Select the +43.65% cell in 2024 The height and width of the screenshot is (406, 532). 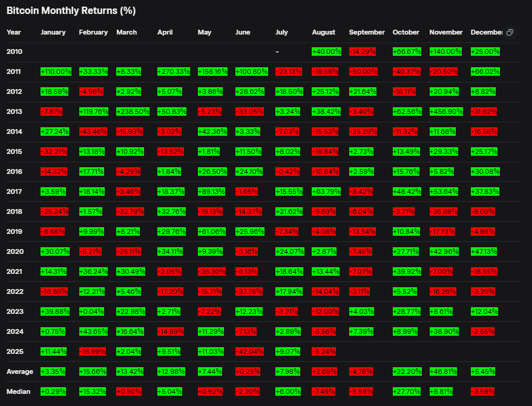[x=93, y=331]
